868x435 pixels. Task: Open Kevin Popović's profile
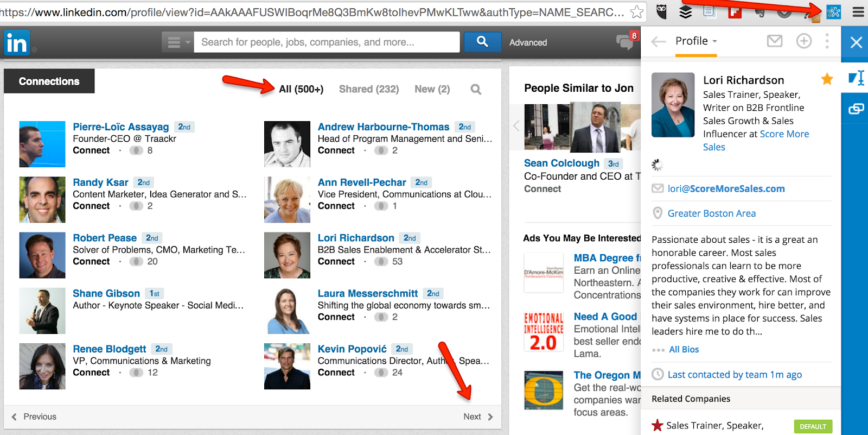(x=352, y=349)
